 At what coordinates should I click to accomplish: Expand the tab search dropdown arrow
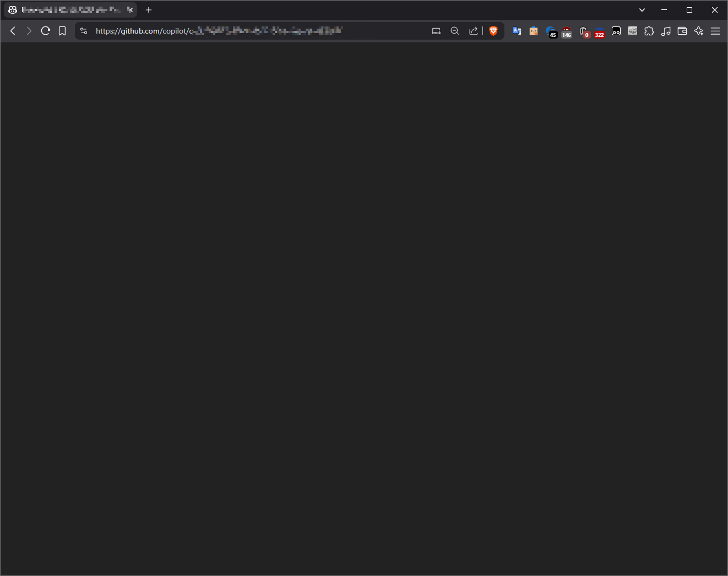tap(642, 10)
